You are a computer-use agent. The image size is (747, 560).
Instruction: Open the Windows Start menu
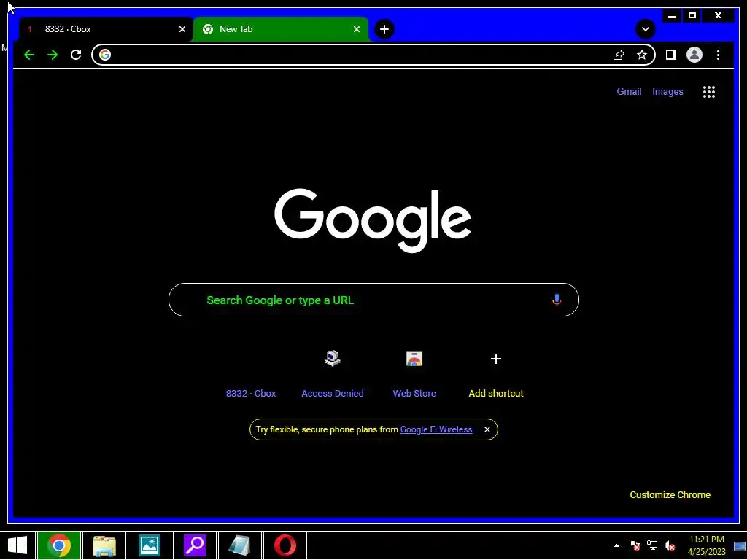18,545
